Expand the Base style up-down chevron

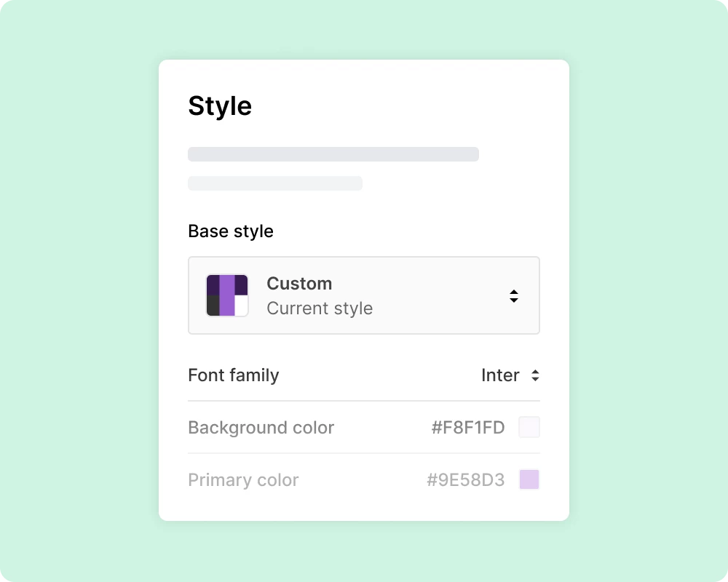click(513, 295)
